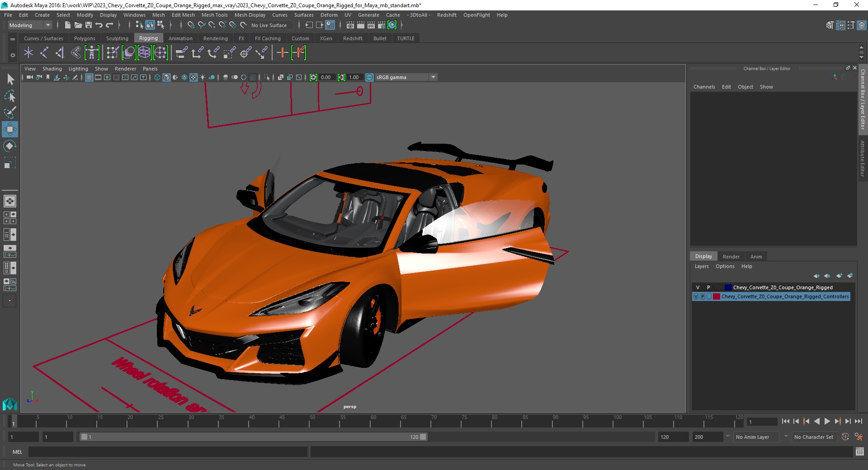The image size is (868, 470).
Task: Undo the last action icon
Action: point(99,25)
